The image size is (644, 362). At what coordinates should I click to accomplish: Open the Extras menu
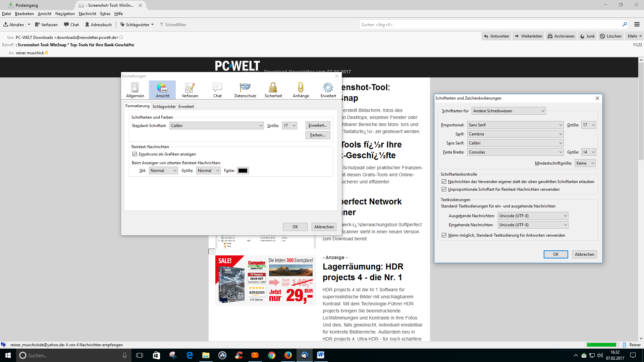[105, 14]
